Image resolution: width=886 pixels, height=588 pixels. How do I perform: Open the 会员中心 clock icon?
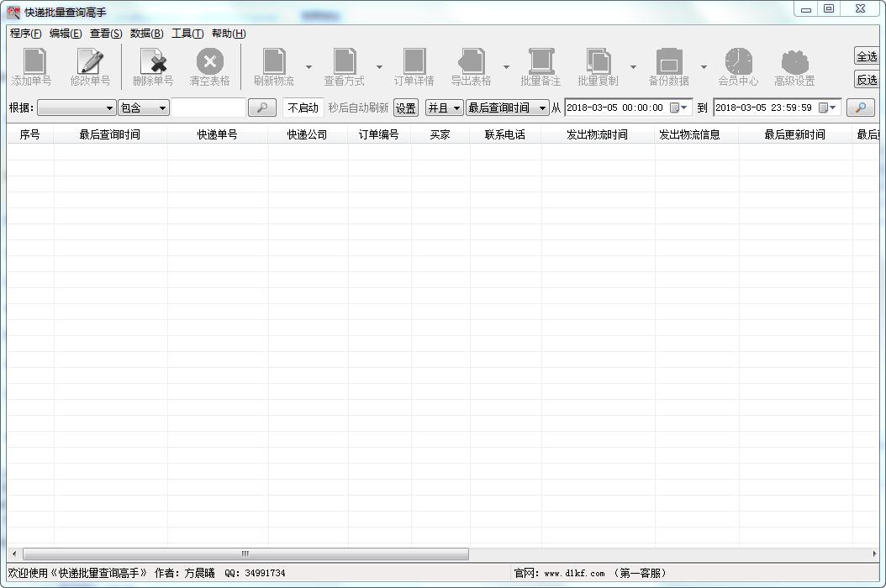(738, 63)
